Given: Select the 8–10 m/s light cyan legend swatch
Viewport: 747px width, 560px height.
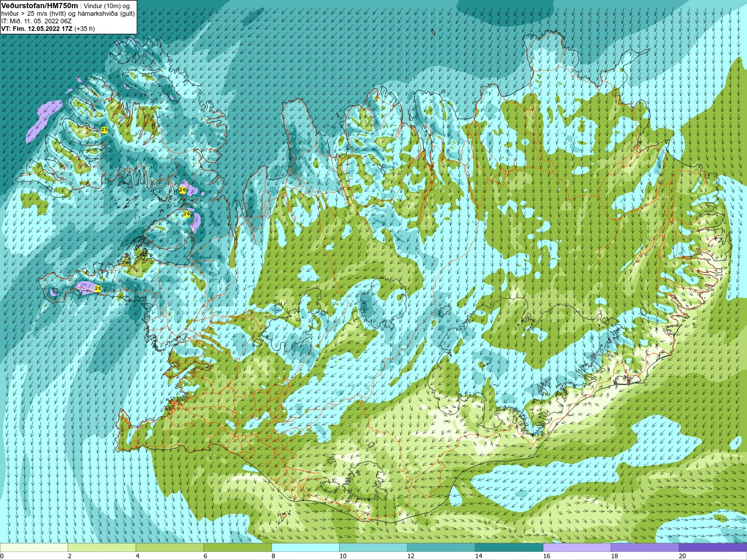Looking at the screenshot, I should [305, 548].
